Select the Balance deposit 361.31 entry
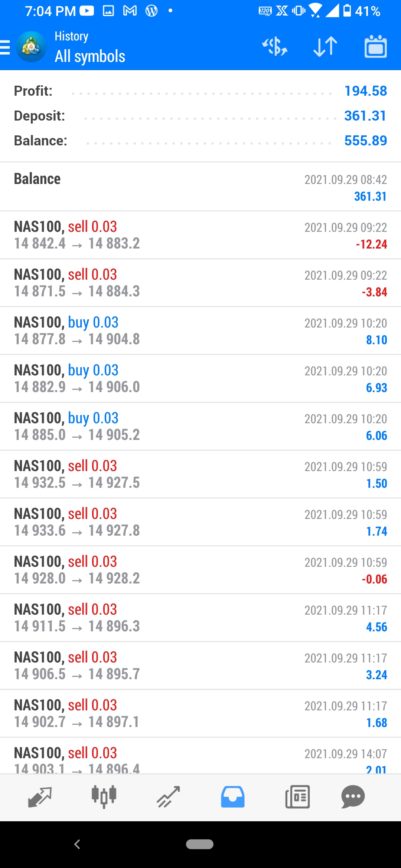The image size is (401, 868). pos(200,187)
